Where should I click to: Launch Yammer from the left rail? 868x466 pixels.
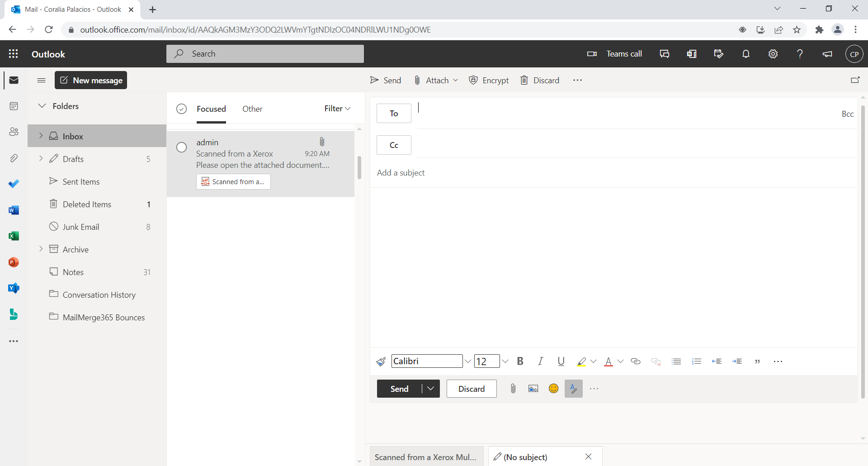point(14,288)
